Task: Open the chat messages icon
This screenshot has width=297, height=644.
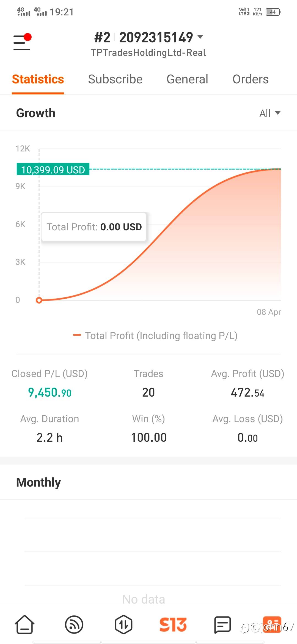Action: pos(222,624)
